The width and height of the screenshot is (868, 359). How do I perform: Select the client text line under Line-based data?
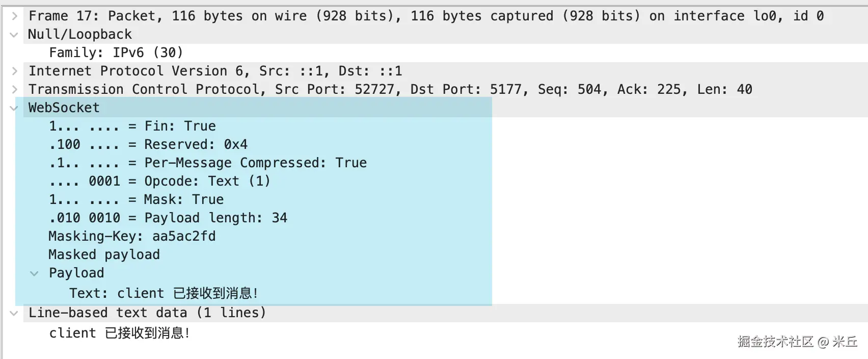click(x=120, y=333)
